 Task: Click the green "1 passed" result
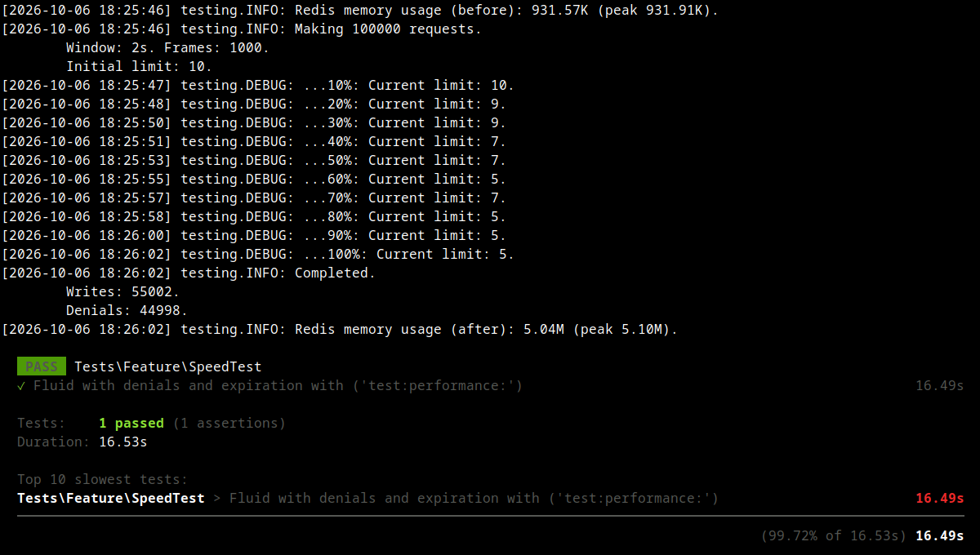tap(131, 424)
